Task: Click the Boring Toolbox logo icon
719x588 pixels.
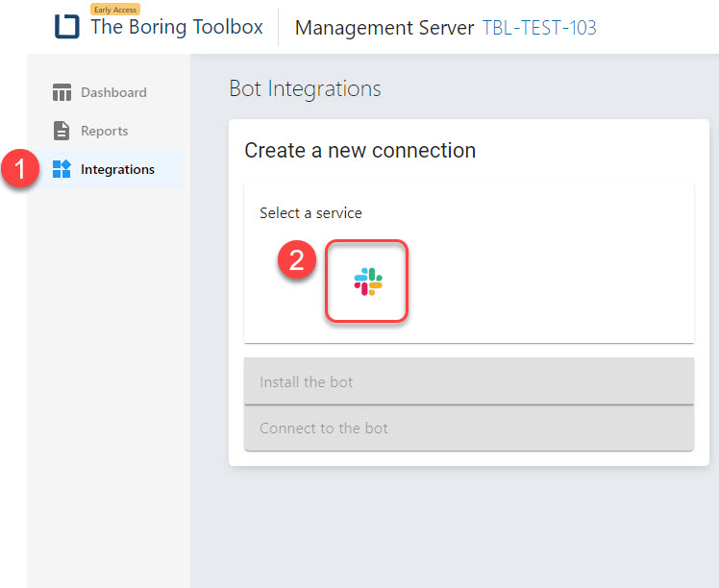Action: click(x=67, y=27)
